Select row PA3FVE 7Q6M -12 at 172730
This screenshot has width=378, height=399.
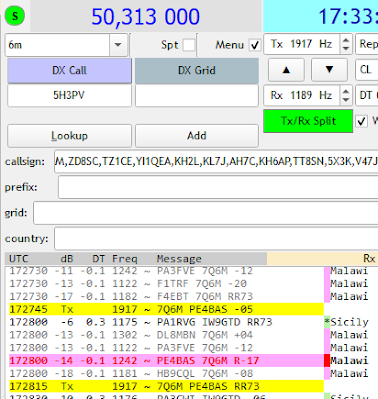click(166, 271)
